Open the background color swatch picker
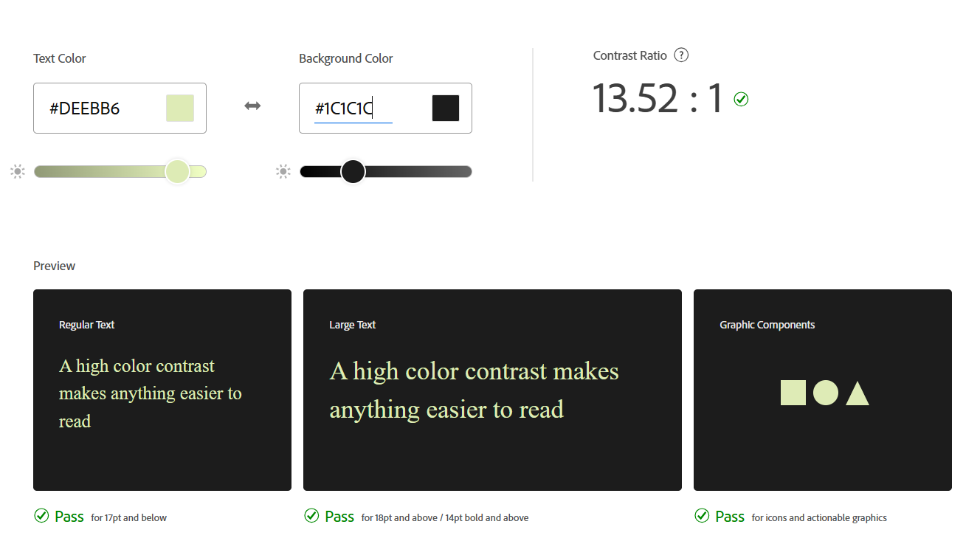 click(446, 108)
